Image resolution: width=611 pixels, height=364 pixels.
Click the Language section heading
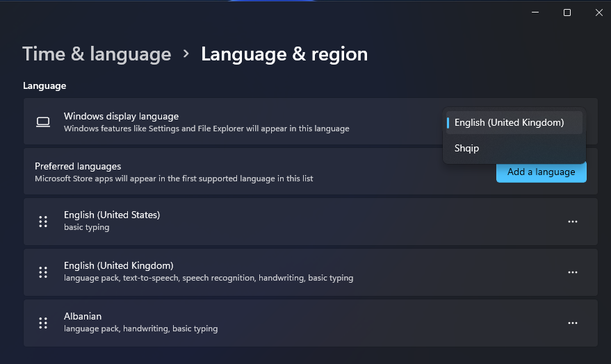coord(44,85)
